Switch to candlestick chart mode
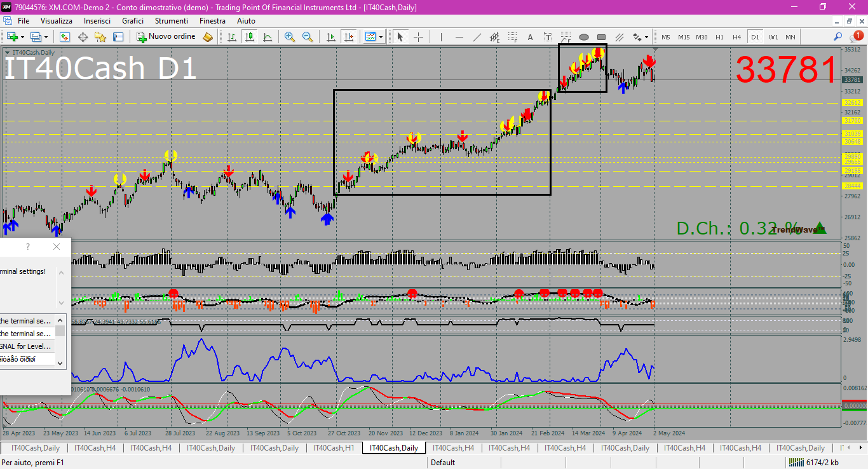This screenshot has height=469, width=868. pyautogui.click(x=250, y=37)
